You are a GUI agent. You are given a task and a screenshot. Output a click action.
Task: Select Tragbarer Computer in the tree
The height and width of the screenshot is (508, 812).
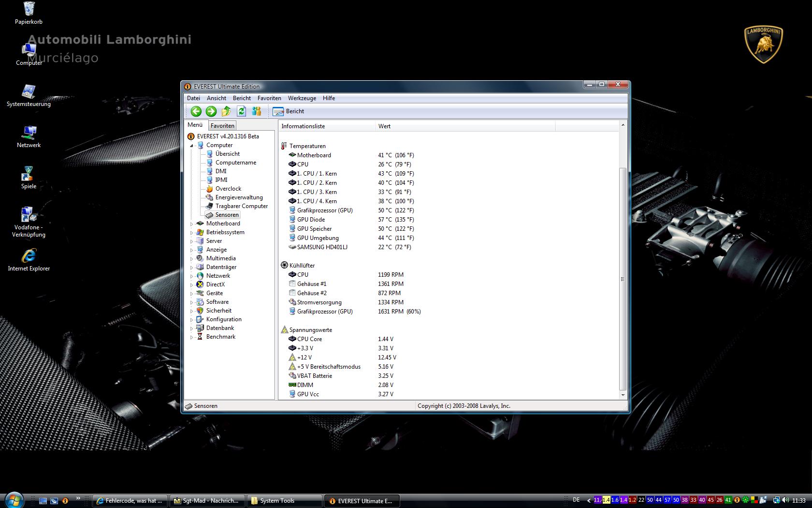coord(241,206)
